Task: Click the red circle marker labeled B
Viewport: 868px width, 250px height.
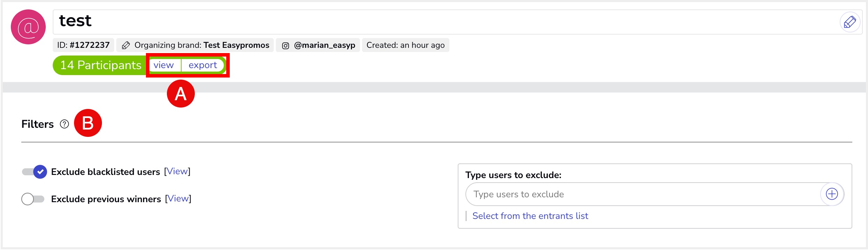Action: tap(88, 123)
